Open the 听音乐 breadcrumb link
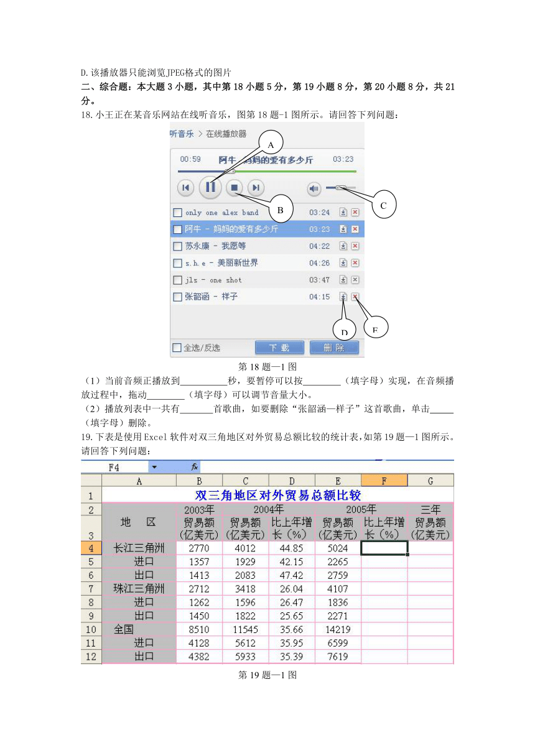The height and width of the screenshot is (756, 535). click(182, 133)
